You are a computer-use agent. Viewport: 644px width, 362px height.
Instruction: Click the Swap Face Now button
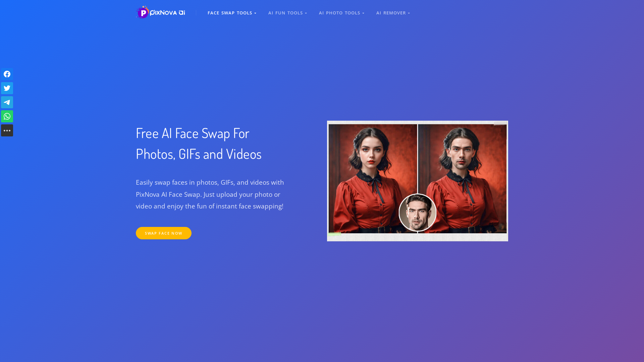tap(164, 233)
